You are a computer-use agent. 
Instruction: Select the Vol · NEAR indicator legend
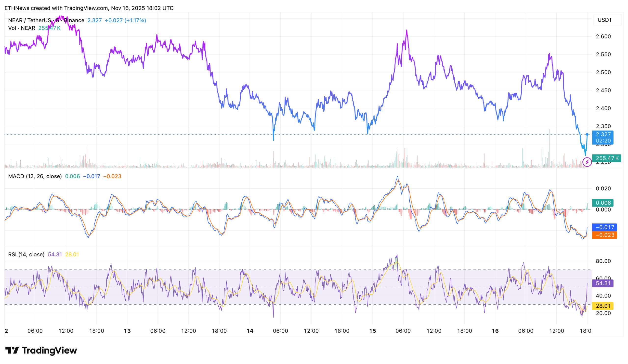pos(22,28)
